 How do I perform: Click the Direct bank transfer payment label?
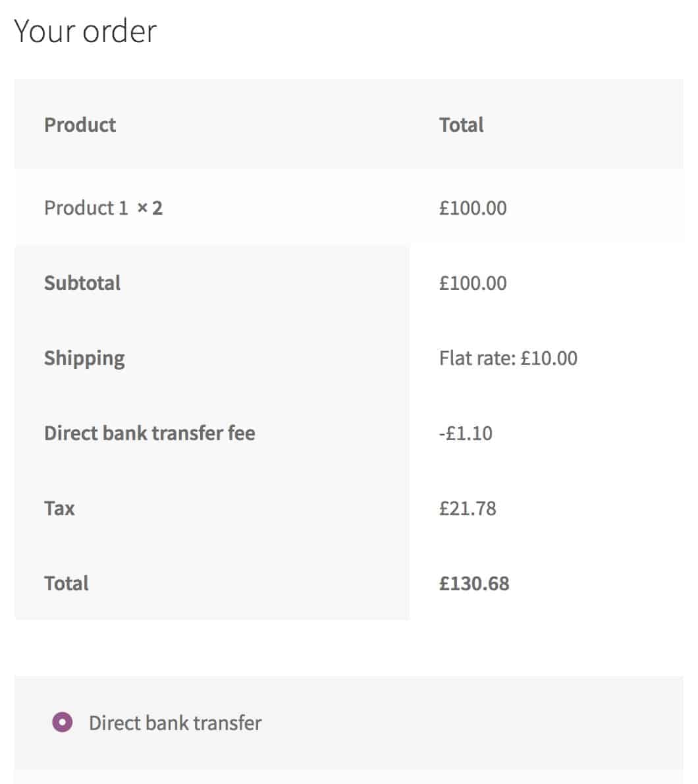[x=175, y=723]
